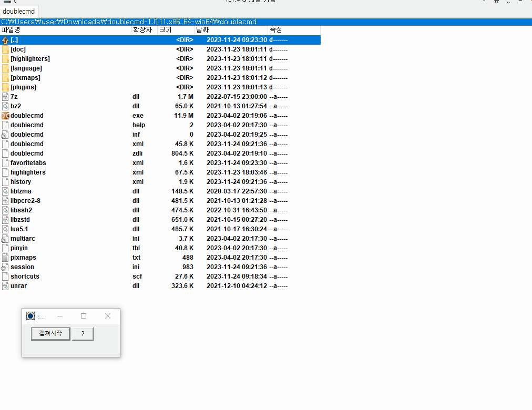Click the parent directory up-arrow icon

pos(5,40)
